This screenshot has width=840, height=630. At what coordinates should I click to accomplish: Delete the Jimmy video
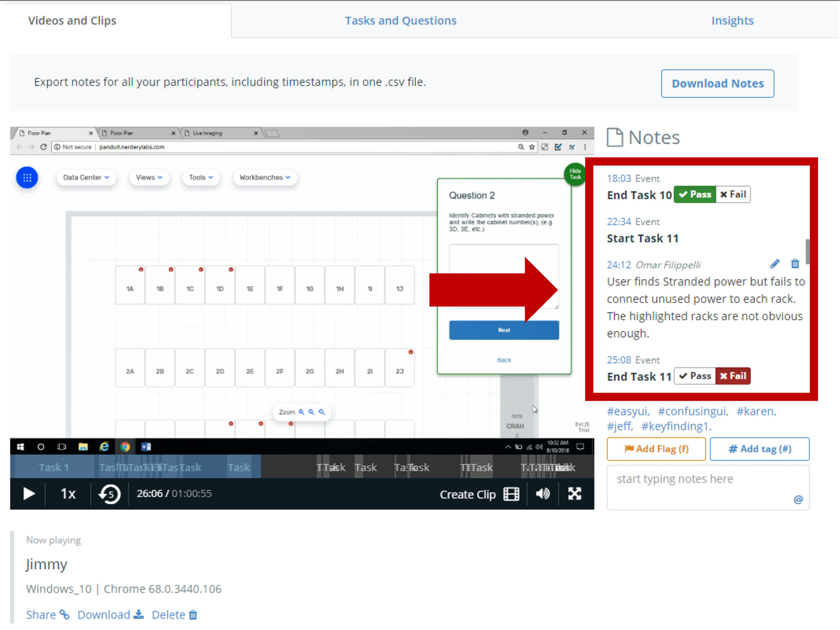[x=174, y=615]
